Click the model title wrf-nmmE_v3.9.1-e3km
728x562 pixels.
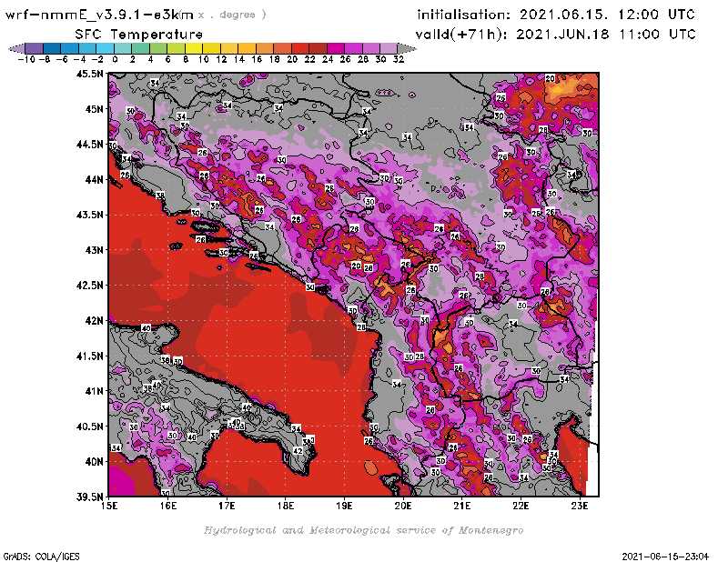(x=99, y=15)
